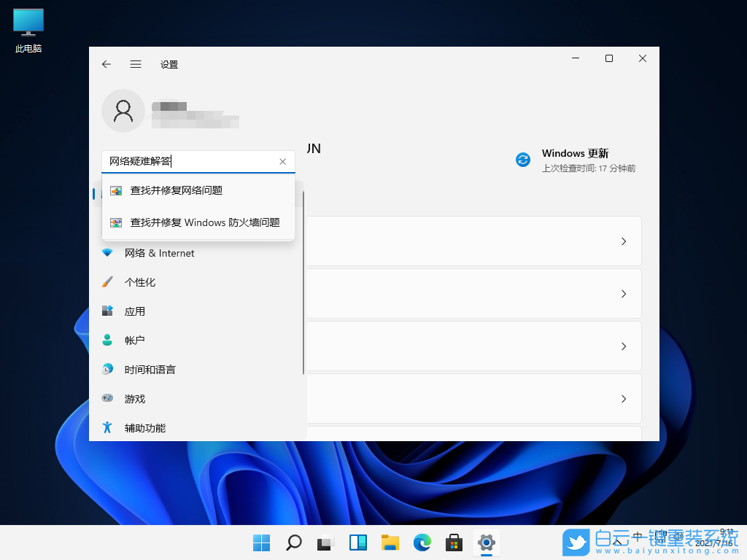This screenshot has height=560, width=747.
Task: Open 网络 & Internet settings via globe icon
Action: click(x=107, y=253)
